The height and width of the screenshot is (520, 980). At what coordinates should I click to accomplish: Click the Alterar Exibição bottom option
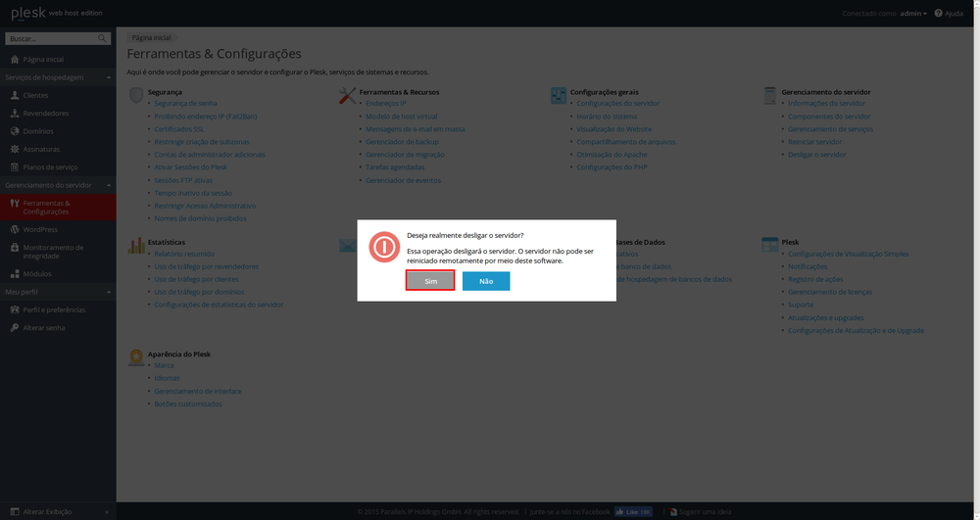(x=49, y=511)
